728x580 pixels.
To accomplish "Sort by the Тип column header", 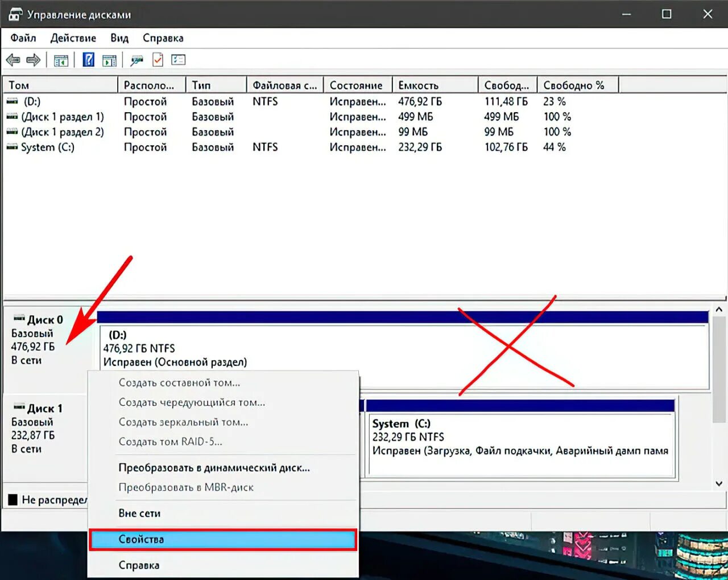I will [216, 85].
